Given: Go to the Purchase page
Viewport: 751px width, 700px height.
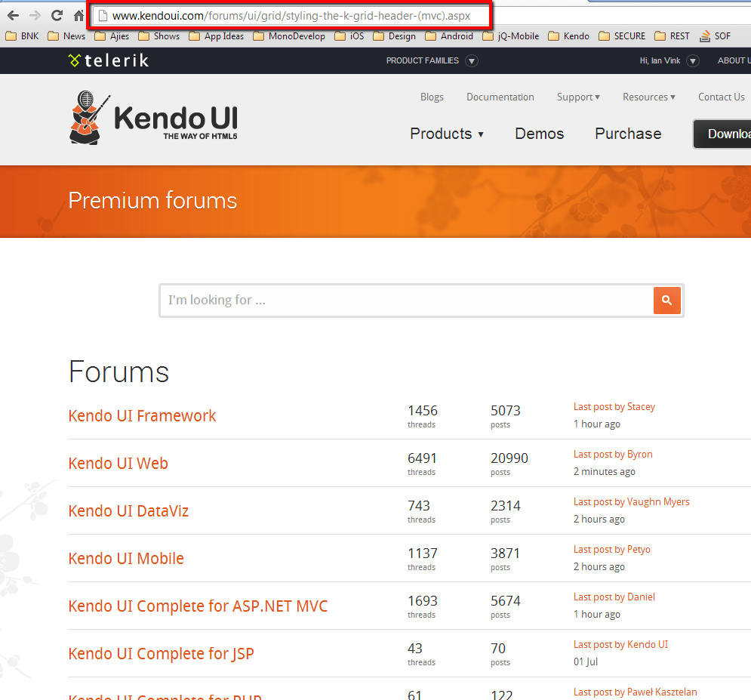Looking at the screenshot, I should point(628,133).
